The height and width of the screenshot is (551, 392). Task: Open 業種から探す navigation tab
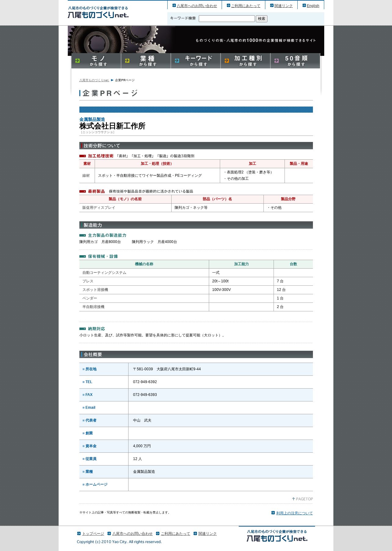click(146, 61)
